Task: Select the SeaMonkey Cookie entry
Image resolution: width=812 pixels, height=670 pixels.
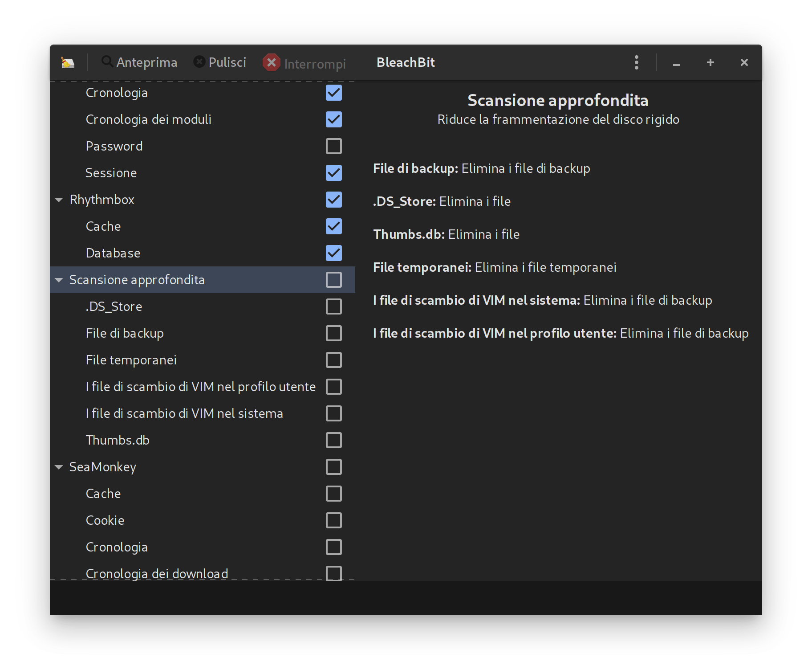Action: [x=105, y=520]
